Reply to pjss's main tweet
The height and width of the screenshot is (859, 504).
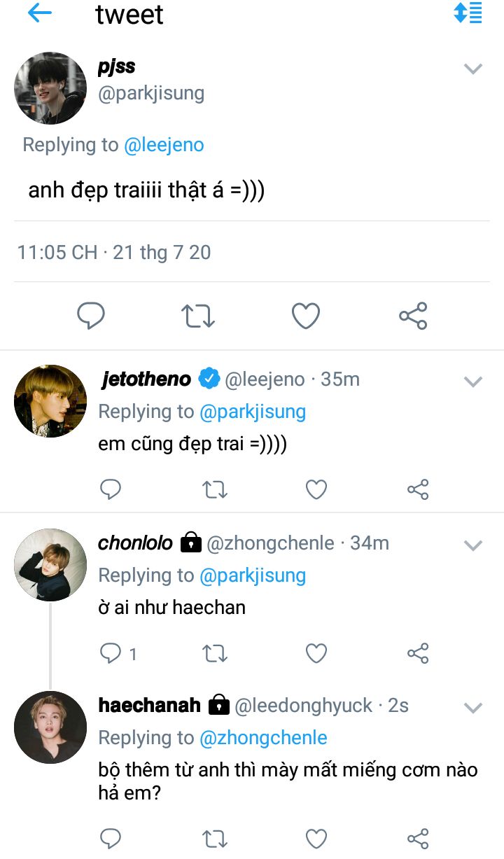91,316
